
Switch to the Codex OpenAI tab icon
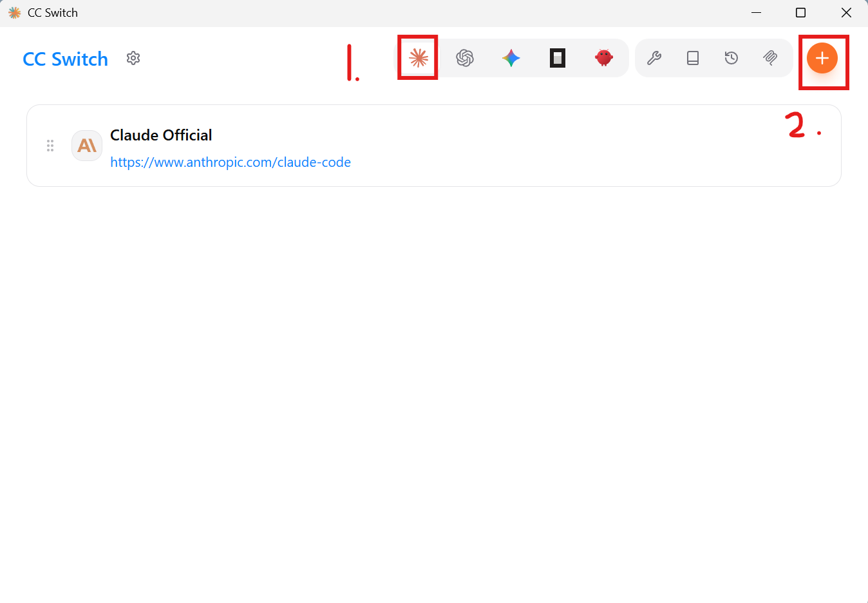click(465, 58)
